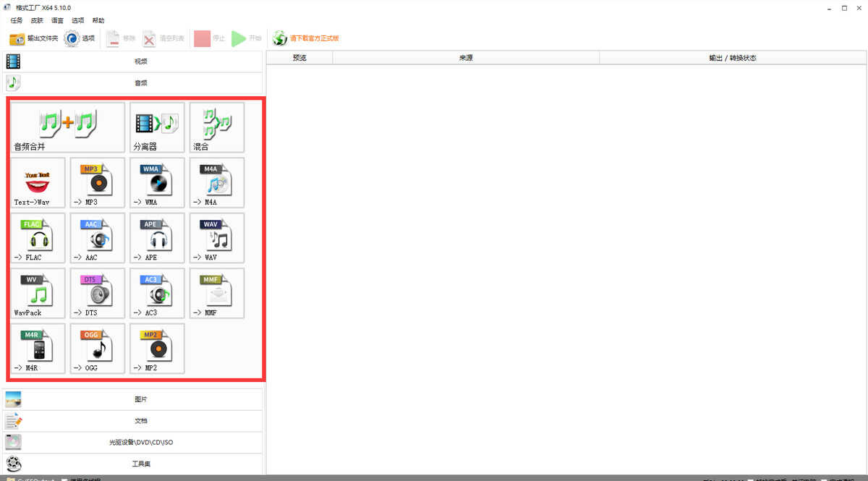Viewport: 868px width, 481px height.
Task: Open the 帮助 help menu
Action: pyautogui.click(x=98, y=20)
